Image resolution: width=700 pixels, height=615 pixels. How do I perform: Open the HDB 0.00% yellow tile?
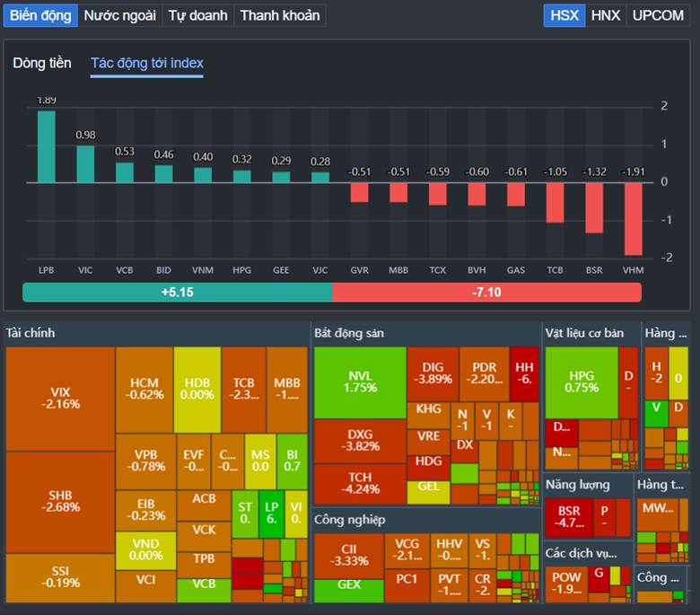click(x=197, y=389)
